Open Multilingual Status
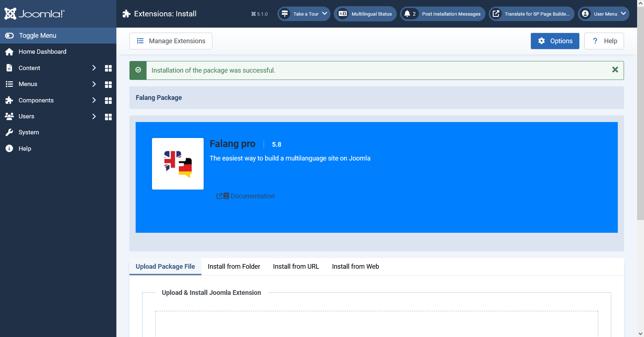Screen dimensions: 644x337 tap(365, 14)
